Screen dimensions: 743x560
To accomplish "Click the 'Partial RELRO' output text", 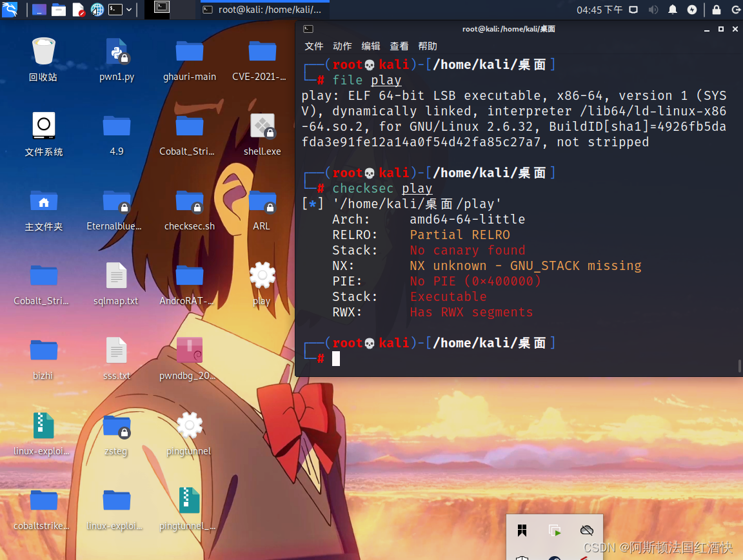I will (460, 235).
